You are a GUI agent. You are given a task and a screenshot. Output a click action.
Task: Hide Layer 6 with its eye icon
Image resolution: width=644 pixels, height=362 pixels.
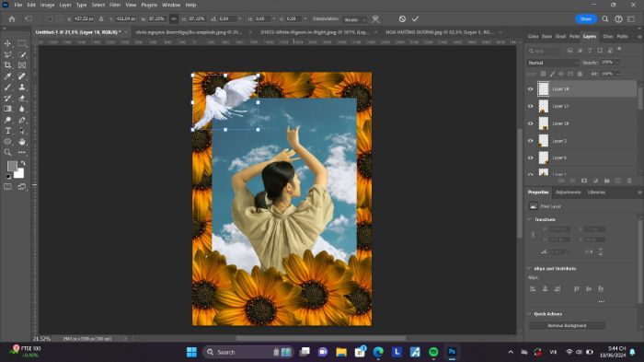tap(531, 158)
